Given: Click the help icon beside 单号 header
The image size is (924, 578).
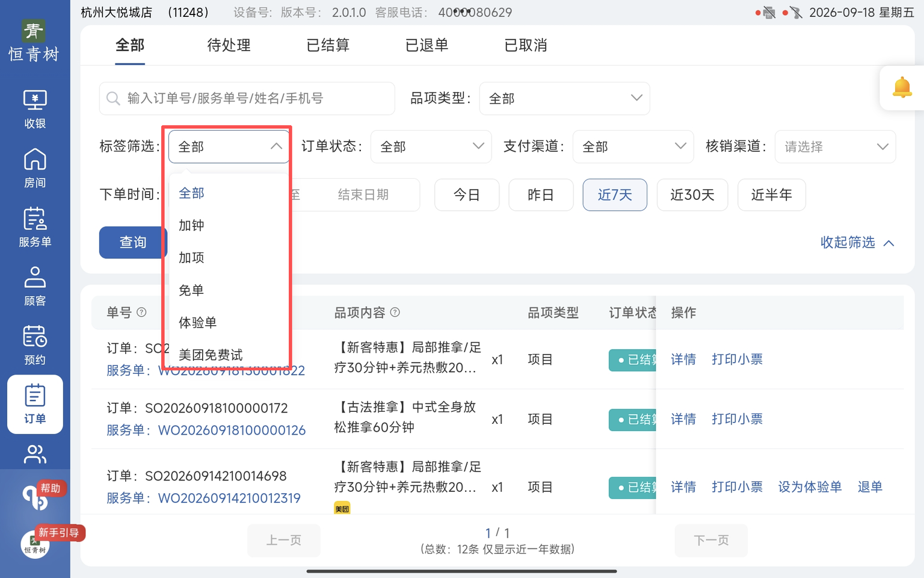Looking at the screenshot, I should [x=141, y=312].
